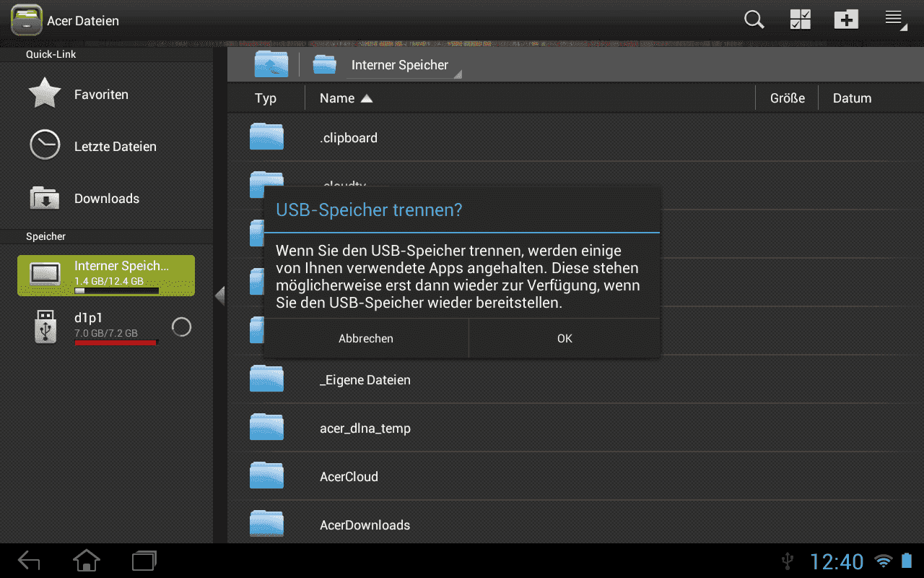Confirm unmount with OK button
This screenshot has height=578, width=924.
(565, 338)
